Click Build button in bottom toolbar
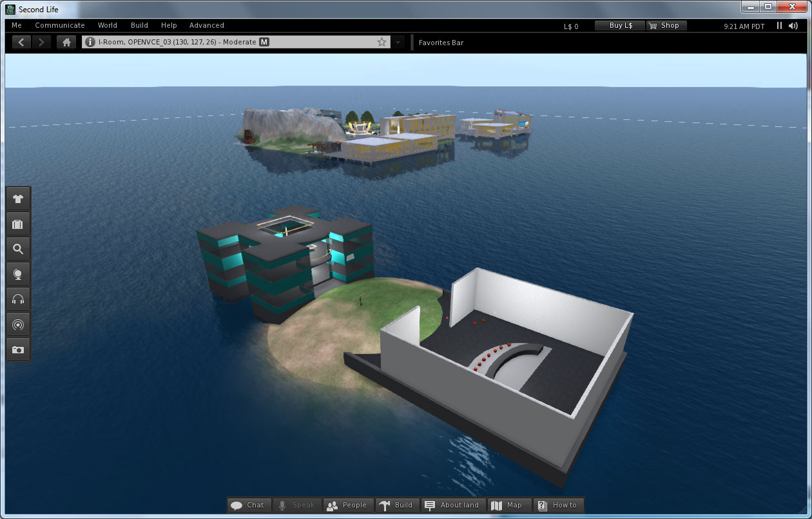 click(397, 505)
